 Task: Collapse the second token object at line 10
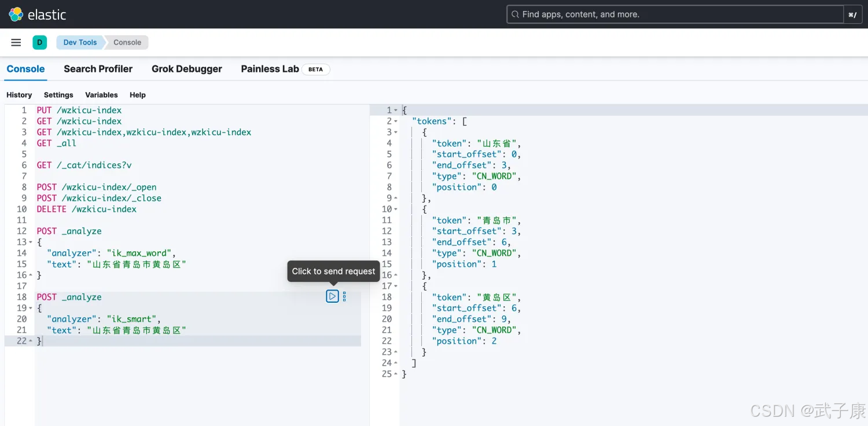tap(396, 209)
